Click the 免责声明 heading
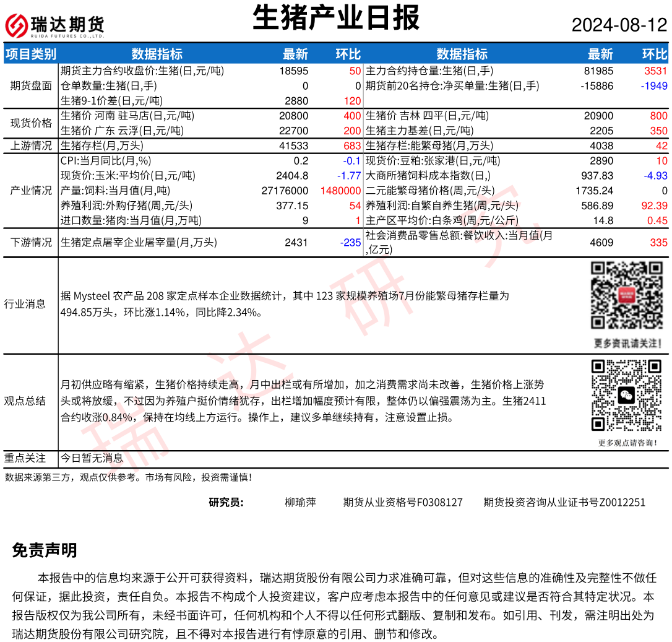Screen dimensions: 672x642 45,550
